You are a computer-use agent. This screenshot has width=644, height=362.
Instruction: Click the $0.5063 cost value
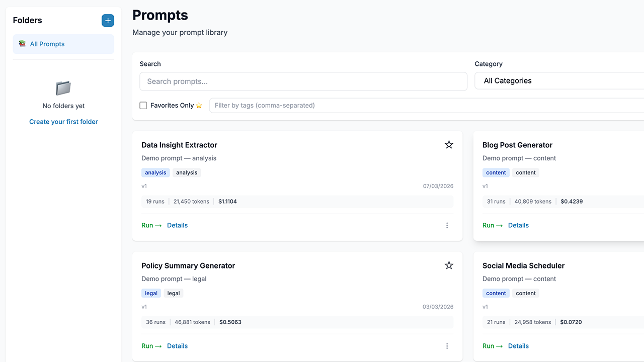tap(230, 322)
